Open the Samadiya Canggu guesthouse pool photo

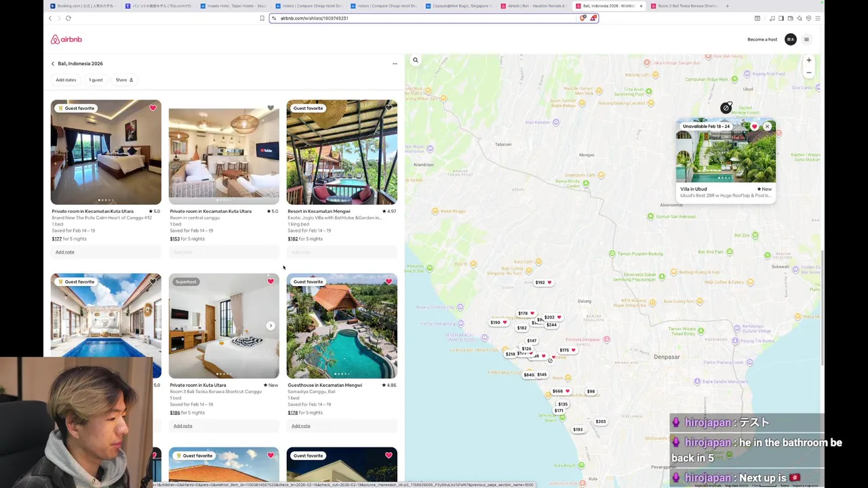click(342, 326)
